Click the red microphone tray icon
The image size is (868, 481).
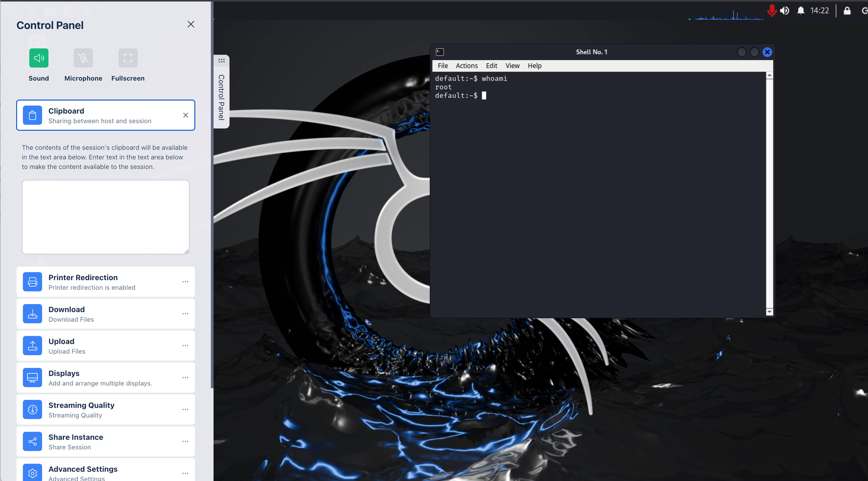[771, 10]
